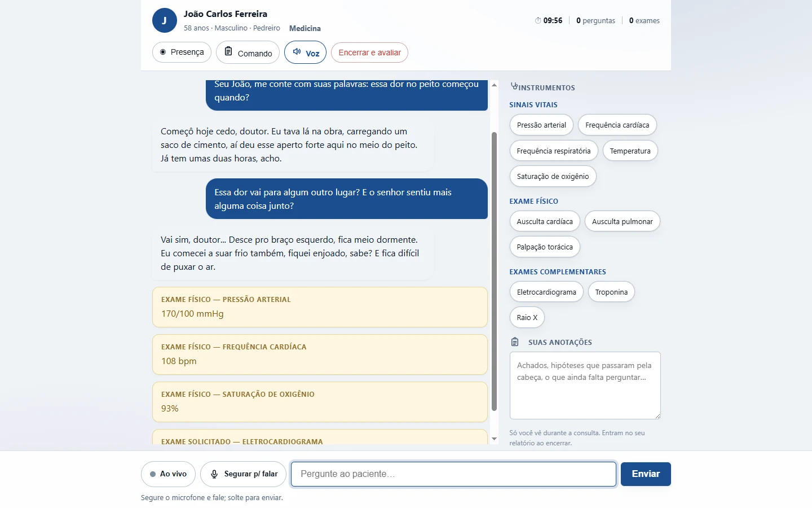Click the patient avatar with letter J

(164, 21)
